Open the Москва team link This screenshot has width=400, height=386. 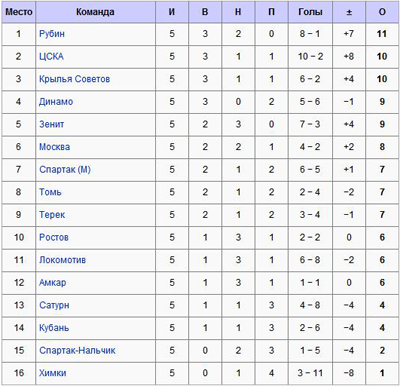click(54, 147)
